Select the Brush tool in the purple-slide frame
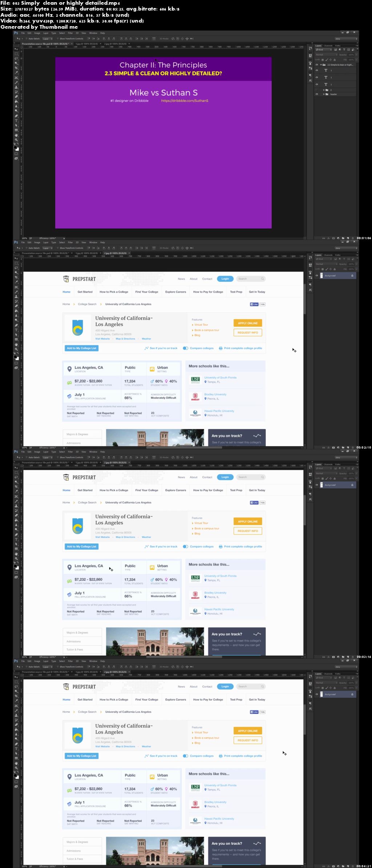 16,83
